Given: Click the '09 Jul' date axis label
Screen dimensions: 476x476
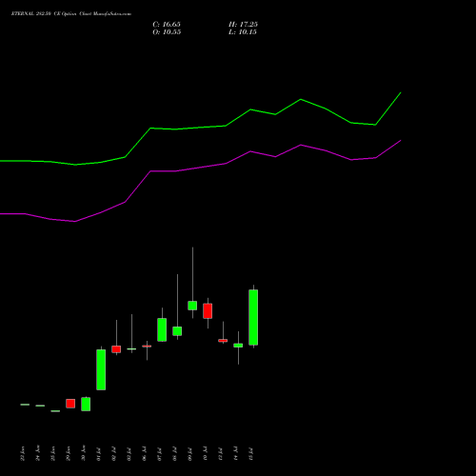Looking at the screenshot, I should pos(190,454).
